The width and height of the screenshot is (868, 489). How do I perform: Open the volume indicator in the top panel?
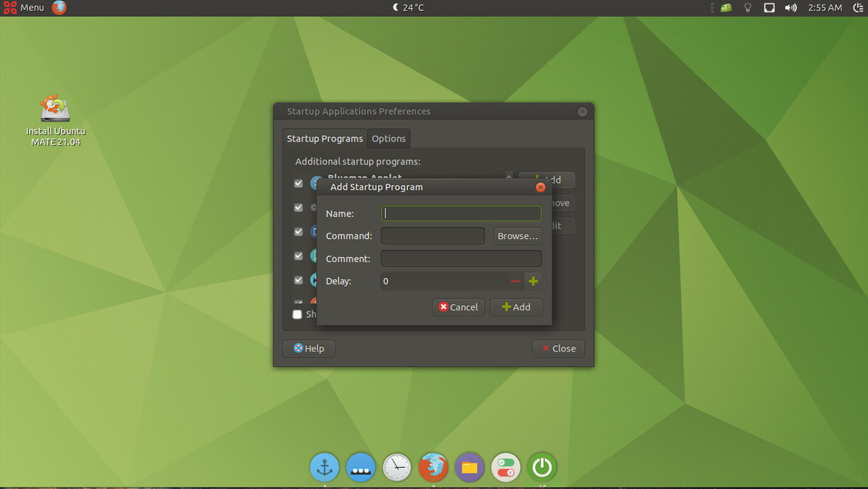pos(791,8)
